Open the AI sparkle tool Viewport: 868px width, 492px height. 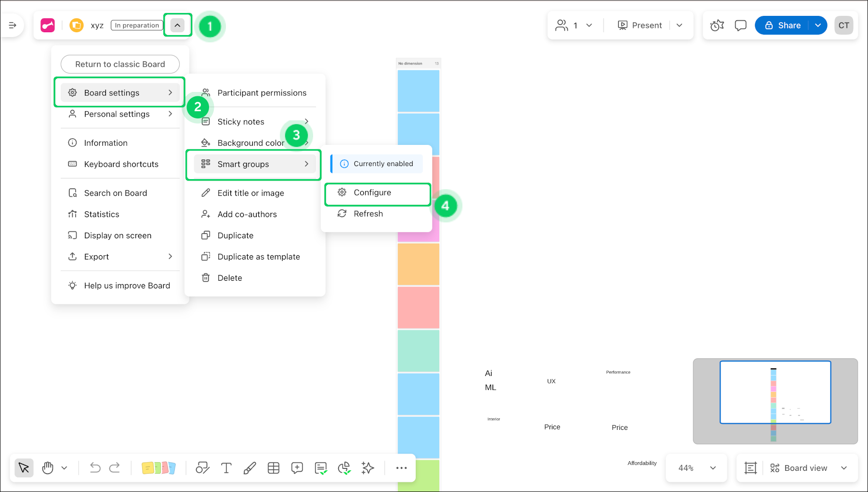368,468
